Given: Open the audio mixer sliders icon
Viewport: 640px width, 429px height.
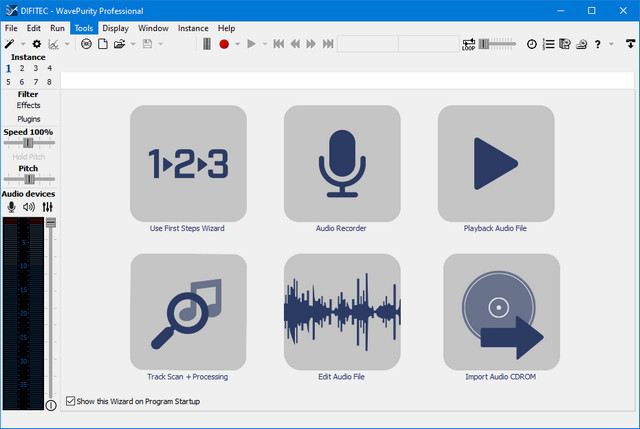Looking at the screenshot, I should (46, 207).
